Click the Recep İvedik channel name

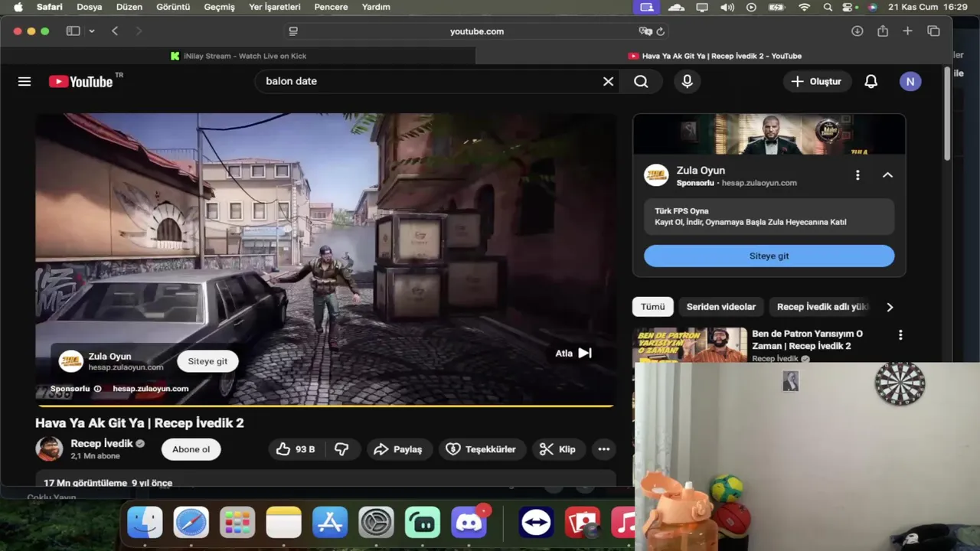(102, 444)
